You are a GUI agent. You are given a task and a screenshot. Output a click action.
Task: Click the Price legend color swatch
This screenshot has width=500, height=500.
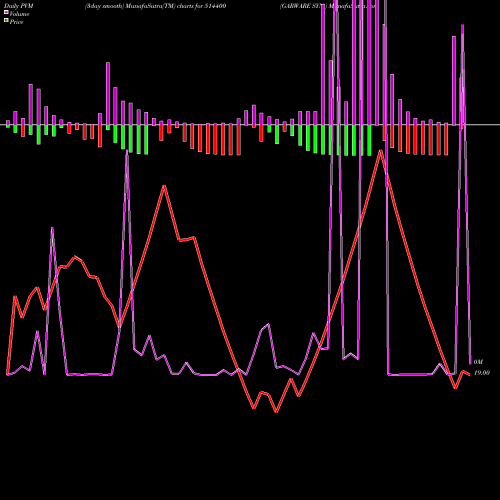click(x=6, y=21)
